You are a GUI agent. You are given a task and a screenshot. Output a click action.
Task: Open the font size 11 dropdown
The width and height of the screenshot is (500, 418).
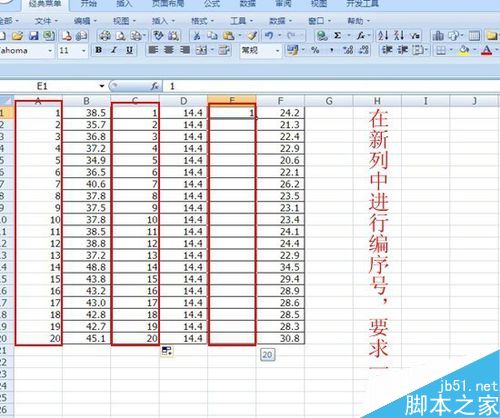pos(84,51)
